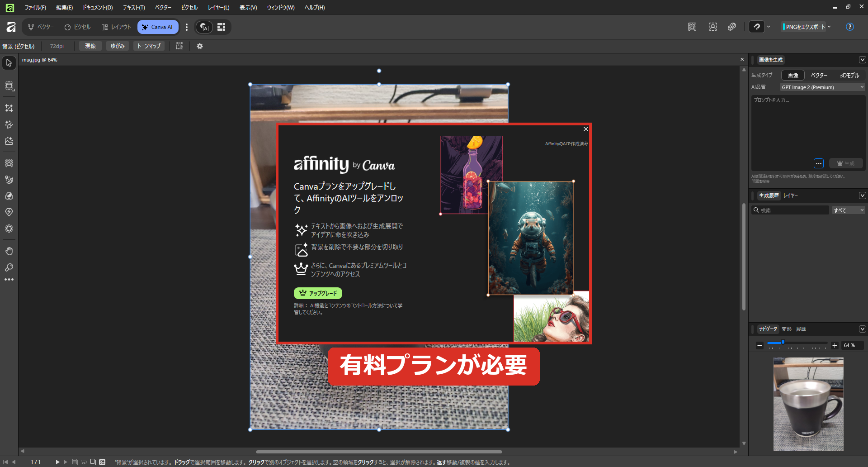Click the link/3D cubes toolbar icon
This screenshot has width=868, height=467.
732,27
